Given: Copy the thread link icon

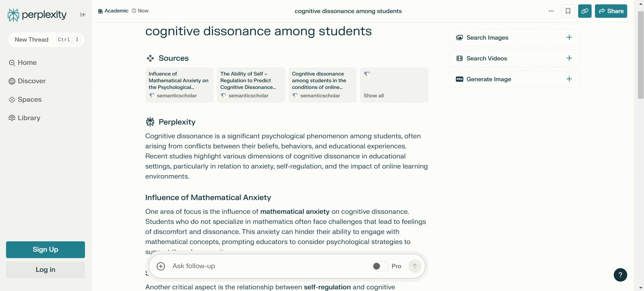Looking at the screenshot, I should 585,11.
